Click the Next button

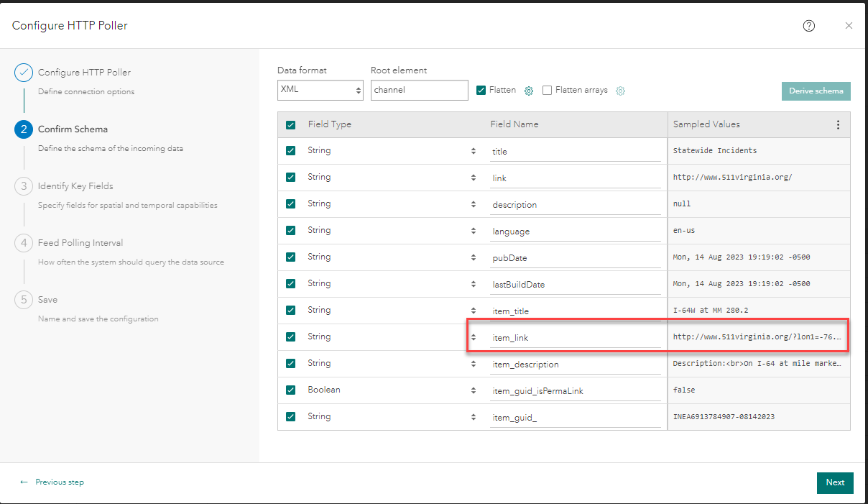click(x=835, y=482)
